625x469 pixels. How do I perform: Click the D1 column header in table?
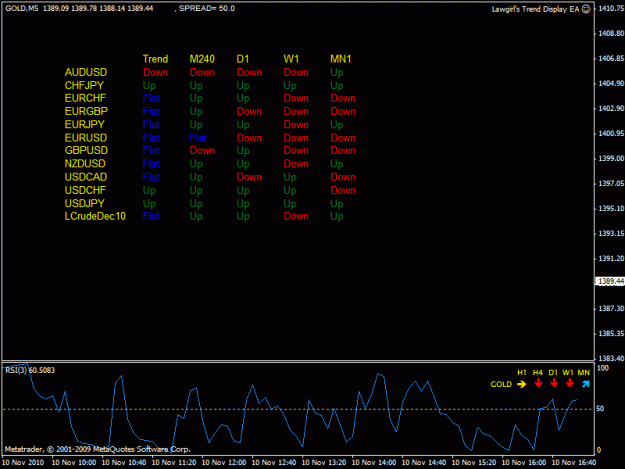242,59
